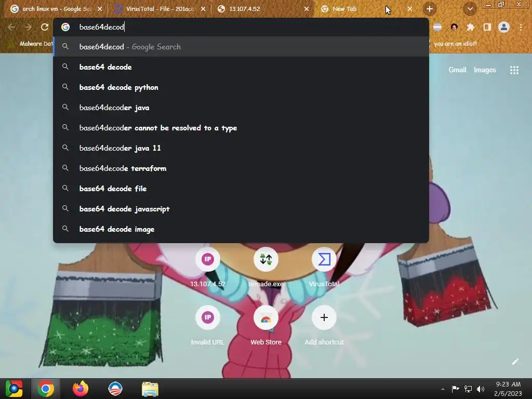
Task: Open a new tab with plus button
Action: coord(430,9)
